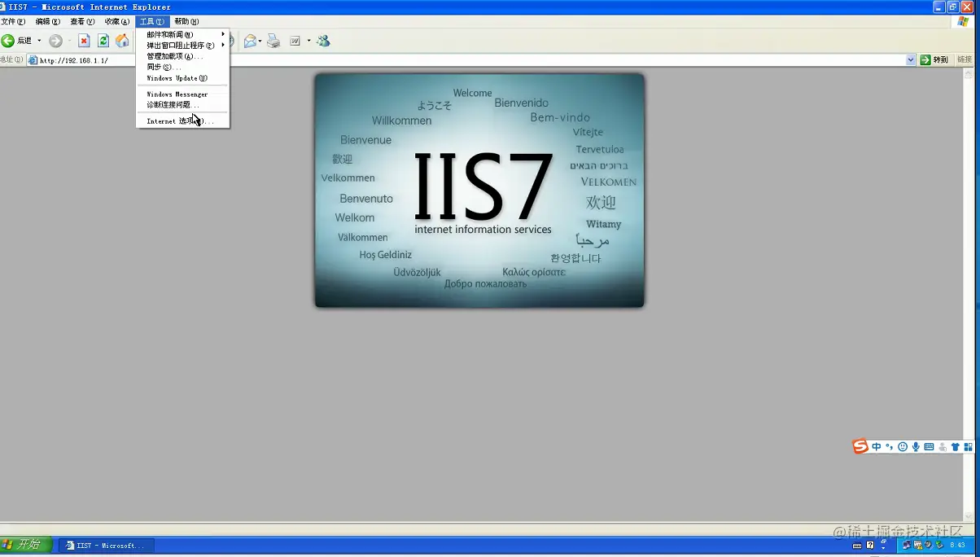Go to the home page icon
Image resolution: width=980 pixels, height=557 pixels.
click(122, 41)
